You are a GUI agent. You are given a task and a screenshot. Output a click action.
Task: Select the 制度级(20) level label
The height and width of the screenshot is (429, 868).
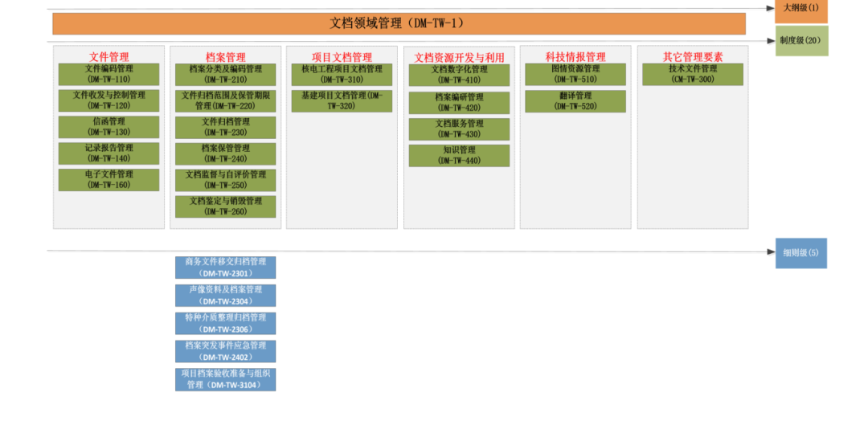pyautogui.click(x=800, y=40)
